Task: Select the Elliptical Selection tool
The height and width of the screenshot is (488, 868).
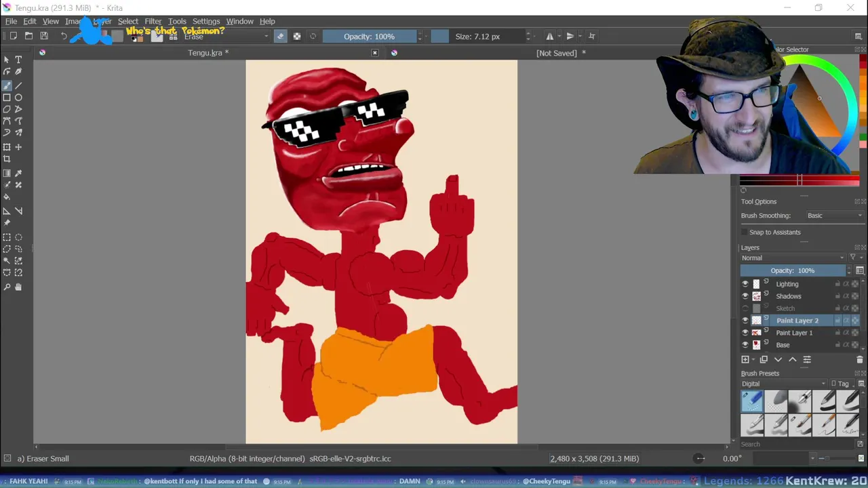Action: [18, 237]
